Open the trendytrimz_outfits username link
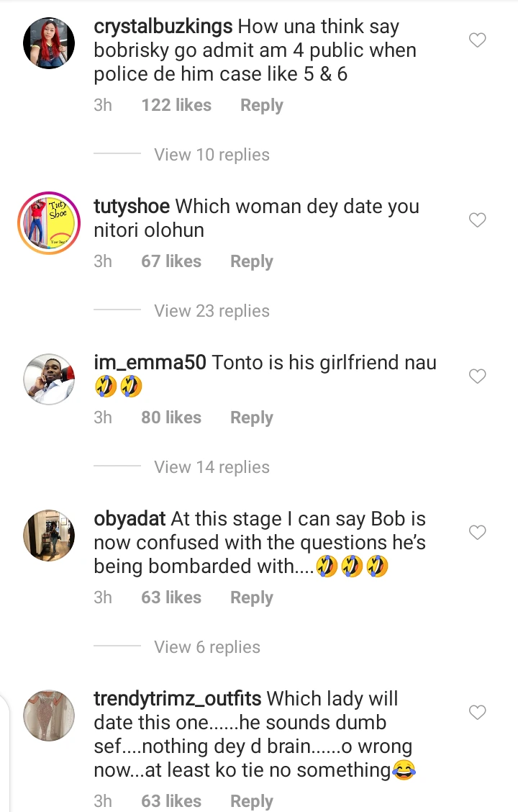 click(x=177, y=699)
